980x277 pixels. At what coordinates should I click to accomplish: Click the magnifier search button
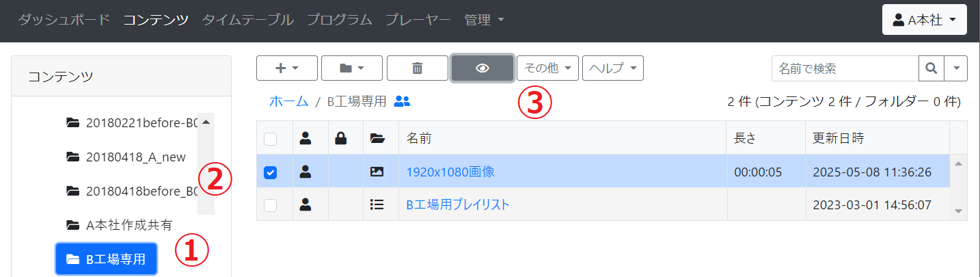[x=931, y=68]
